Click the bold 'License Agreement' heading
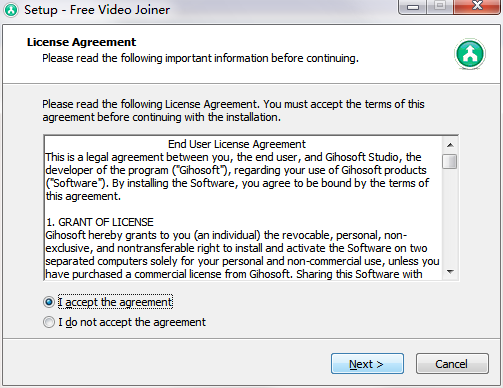Image resolution: width=503 pixels, height=388 pixels. [x=82, y=42]
